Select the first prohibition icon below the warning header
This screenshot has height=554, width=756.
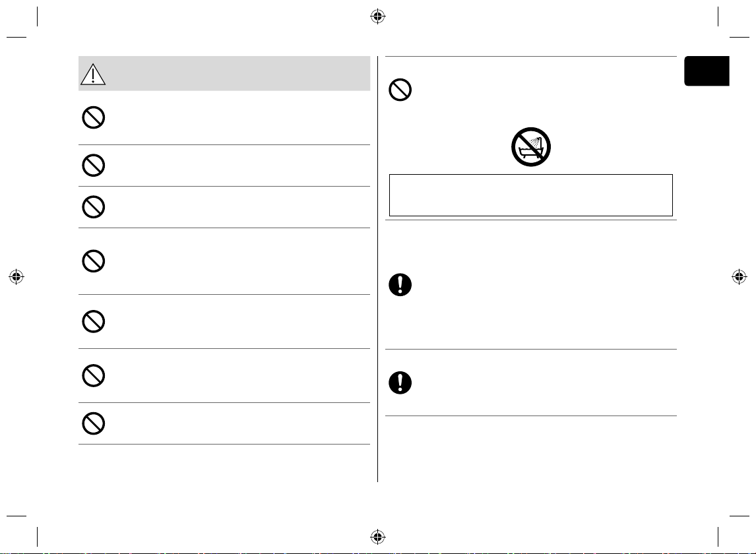pyautogui.click(x=94, y=117)
